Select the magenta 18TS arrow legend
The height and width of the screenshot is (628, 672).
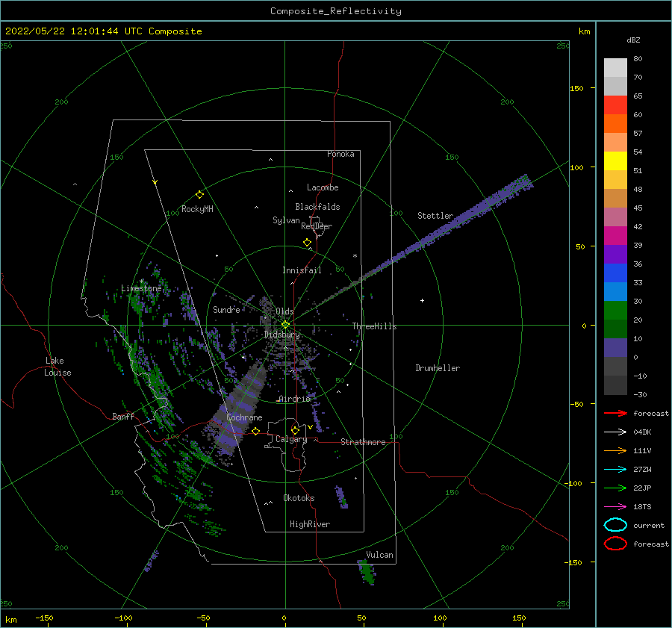tap(615, 507)
